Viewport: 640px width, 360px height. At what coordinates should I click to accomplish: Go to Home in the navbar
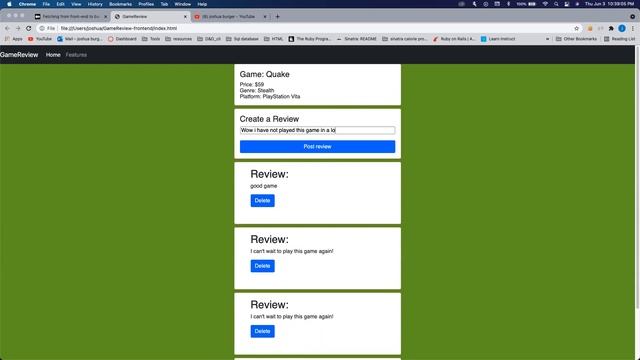pyautogui.click(x=53, y=55)
